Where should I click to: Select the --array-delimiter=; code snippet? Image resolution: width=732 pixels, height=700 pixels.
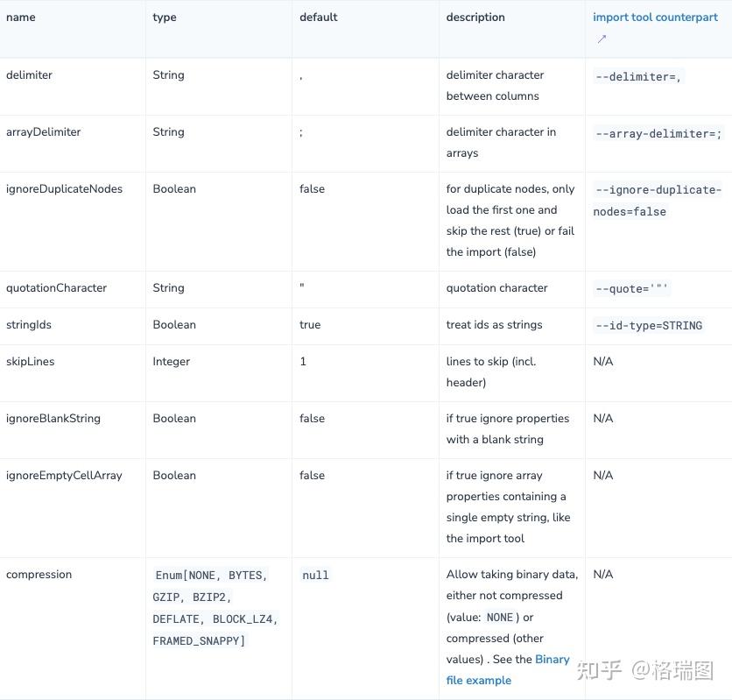658,134
